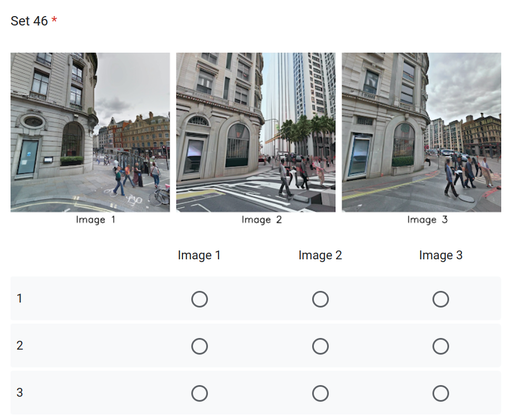Mark Image 1 in row 3

[x=200, y=393]
